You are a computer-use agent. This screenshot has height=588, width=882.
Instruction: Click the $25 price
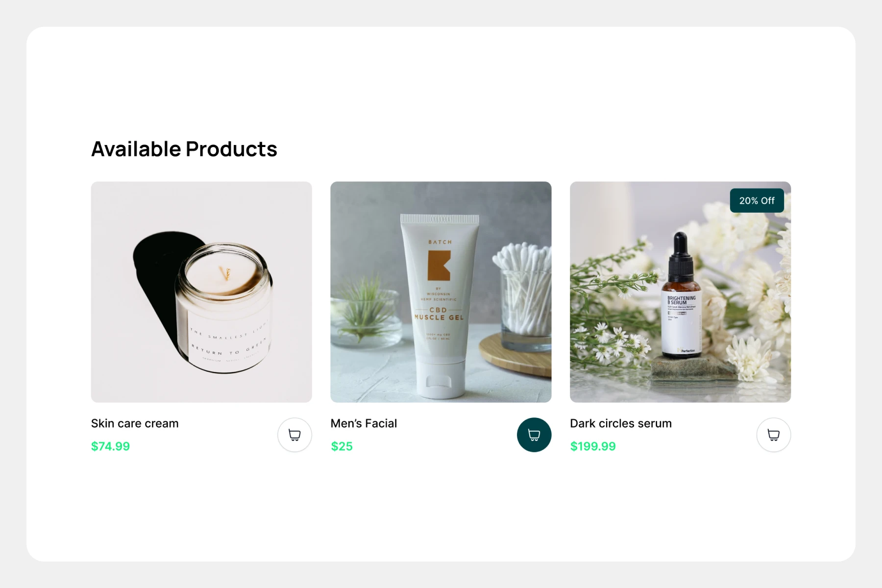pyautogui.click(x=342, y=446)
